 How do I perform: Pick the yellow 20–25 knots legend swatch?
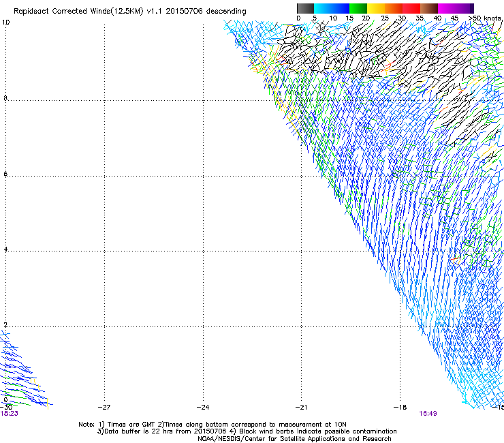[x=376, y=8]
